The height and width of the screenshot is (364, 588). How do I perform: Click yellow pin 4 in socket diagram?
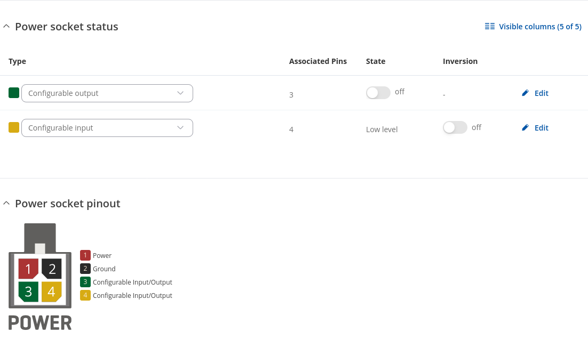coord(52,292)
